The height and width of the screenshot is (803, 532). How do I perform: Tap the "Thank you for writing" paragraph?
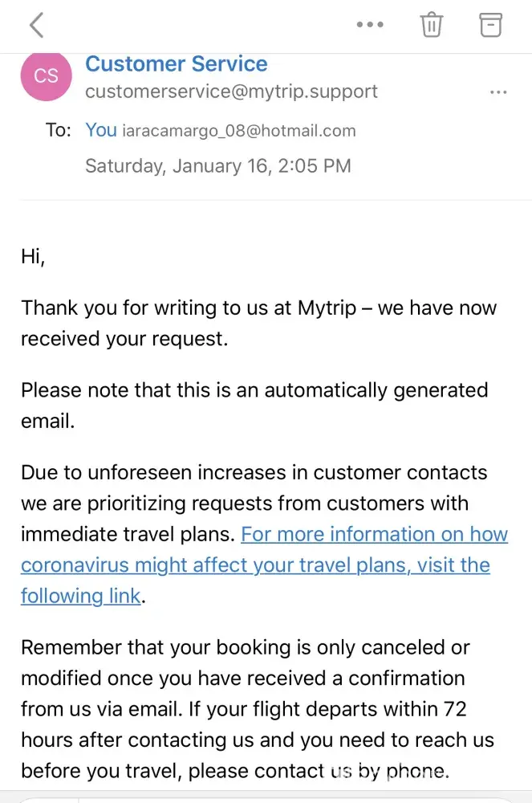point(258,308)
